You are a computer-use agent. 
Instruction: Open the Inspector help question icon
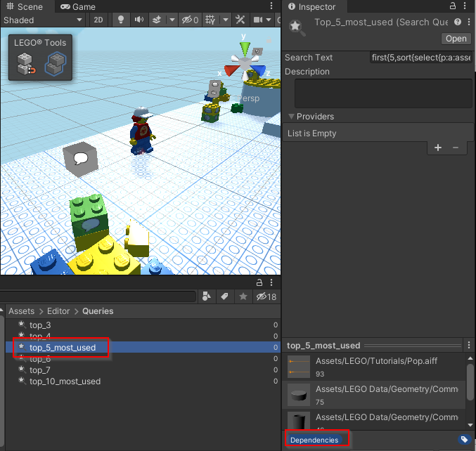coord(458,22)
